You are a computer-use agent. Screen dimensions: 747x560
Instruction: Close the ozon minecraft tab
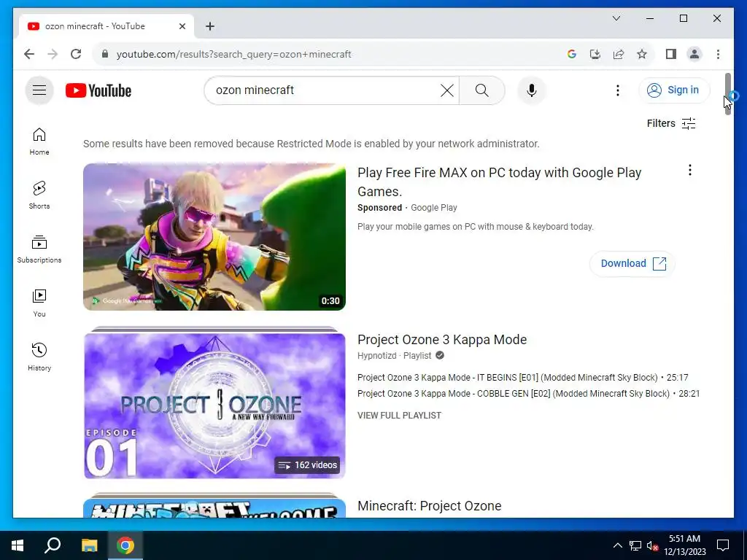(182, 26)
